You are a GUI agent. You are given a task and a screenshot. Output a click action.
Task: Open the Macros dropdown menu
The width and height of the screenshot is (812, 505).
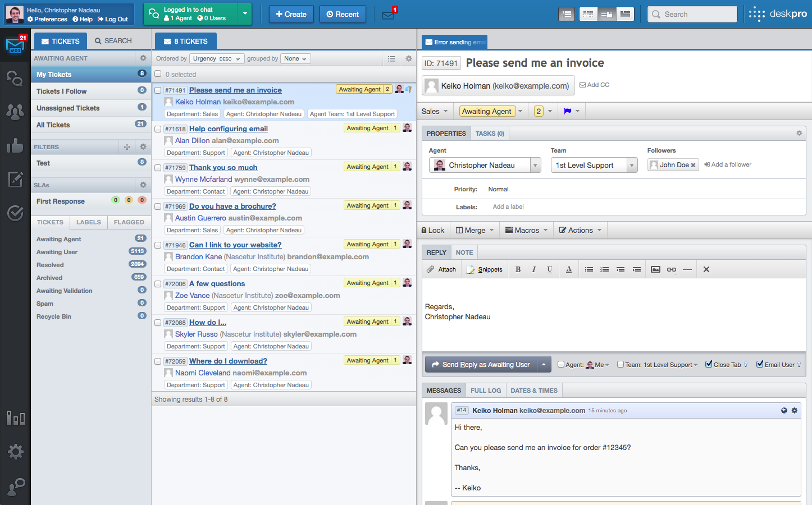pyautogui.click(x=526, y=230)
